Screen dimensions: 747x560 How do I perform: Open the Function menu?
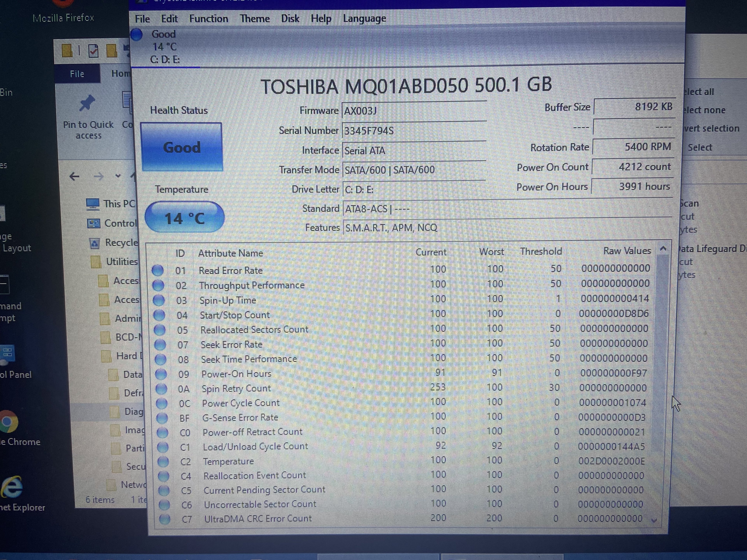(x=208, y=18)
